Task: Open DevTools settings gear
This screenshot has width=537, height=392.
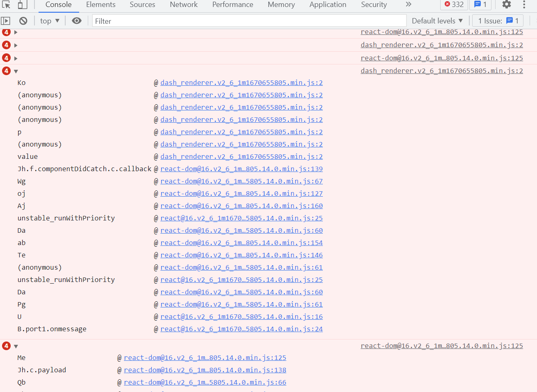Action: (507, 5)
